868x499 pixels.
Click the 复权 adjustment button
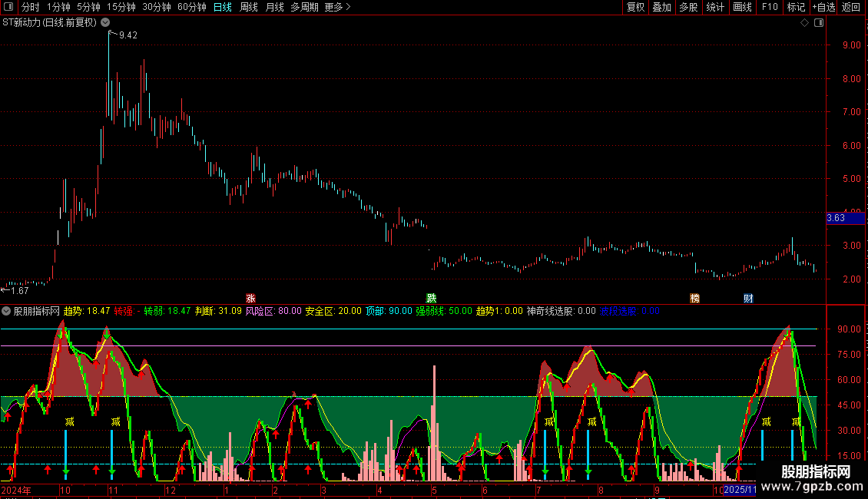[x=636, y=8]
